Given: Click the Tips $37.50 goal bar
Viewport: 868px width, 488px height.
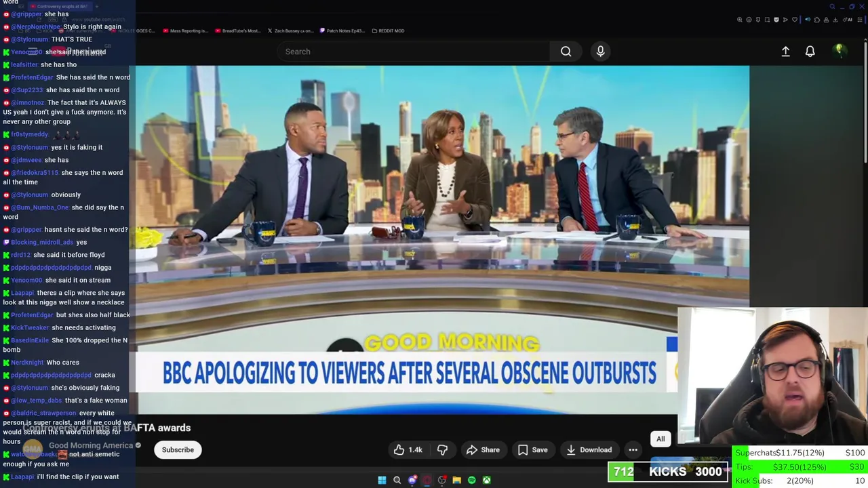Looking at the screenshot, I should [x=800, y=467].
